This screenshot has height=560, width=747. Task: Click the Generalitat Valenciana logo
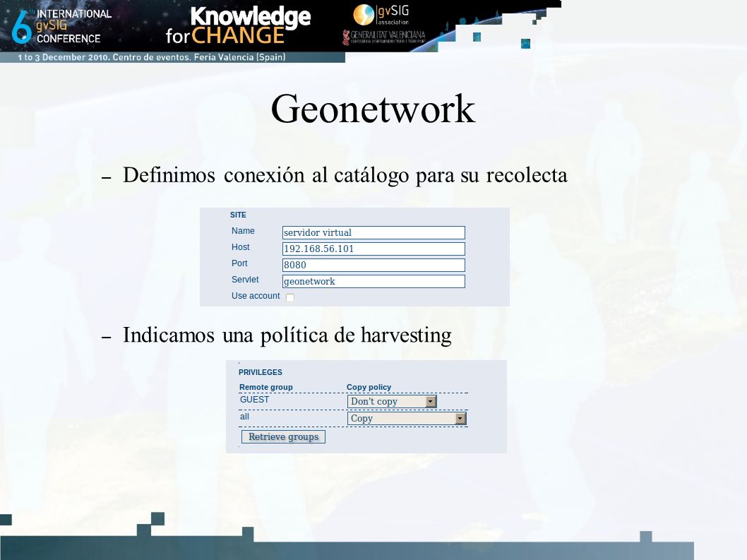[384, 37]
